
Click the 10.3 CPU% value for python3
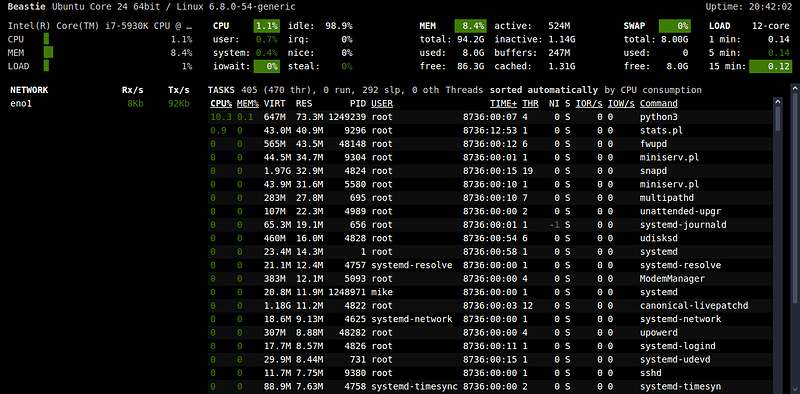click(221, 117)
